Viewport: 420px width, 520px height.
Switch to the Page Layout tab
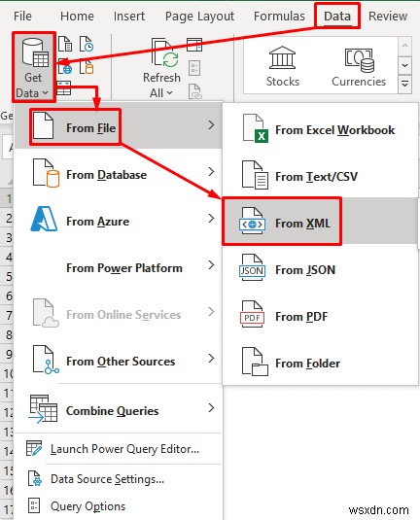click(x=199, y=16)
